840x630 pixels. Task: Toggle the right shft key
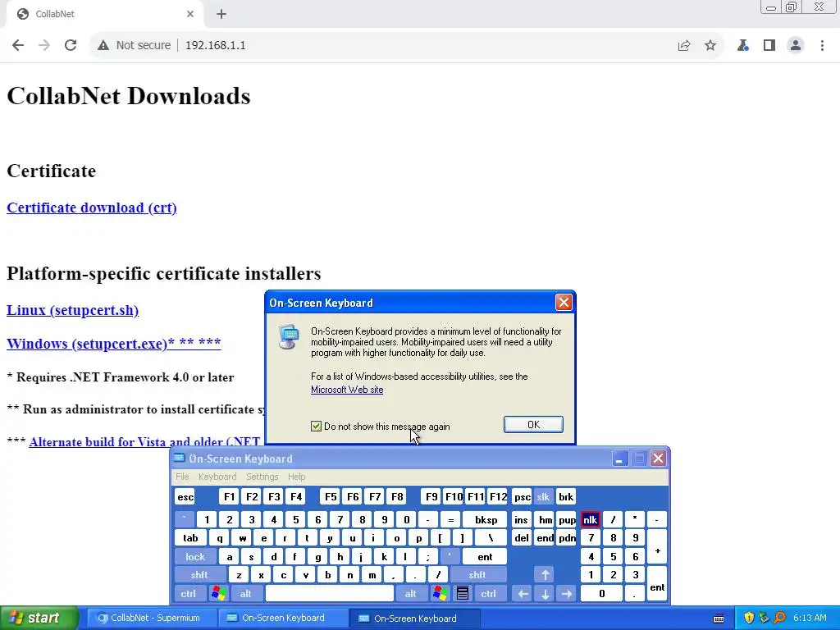point(477,575)
